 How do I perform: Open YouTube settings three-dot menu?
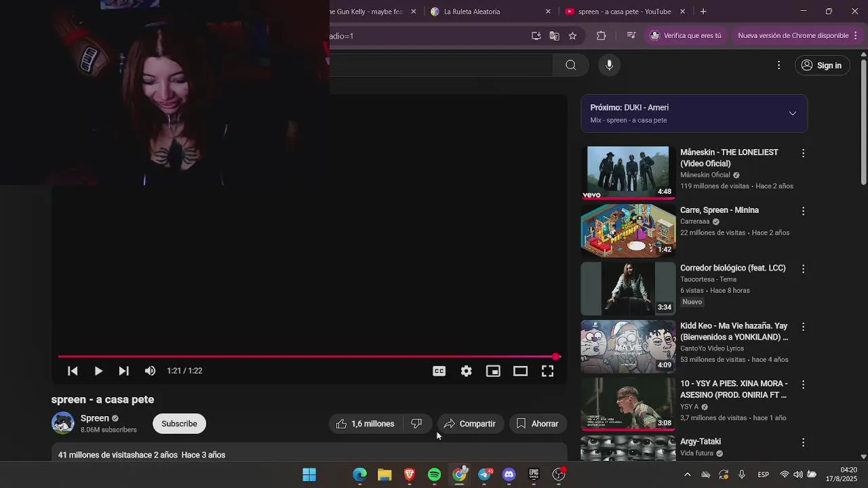[x=778, y=65]
